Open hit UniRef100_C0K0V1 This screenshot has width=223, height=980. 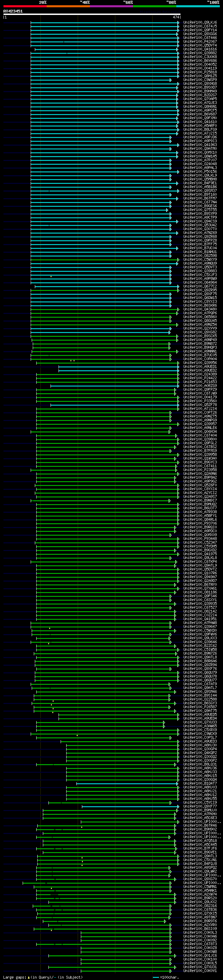coord(200,971)
